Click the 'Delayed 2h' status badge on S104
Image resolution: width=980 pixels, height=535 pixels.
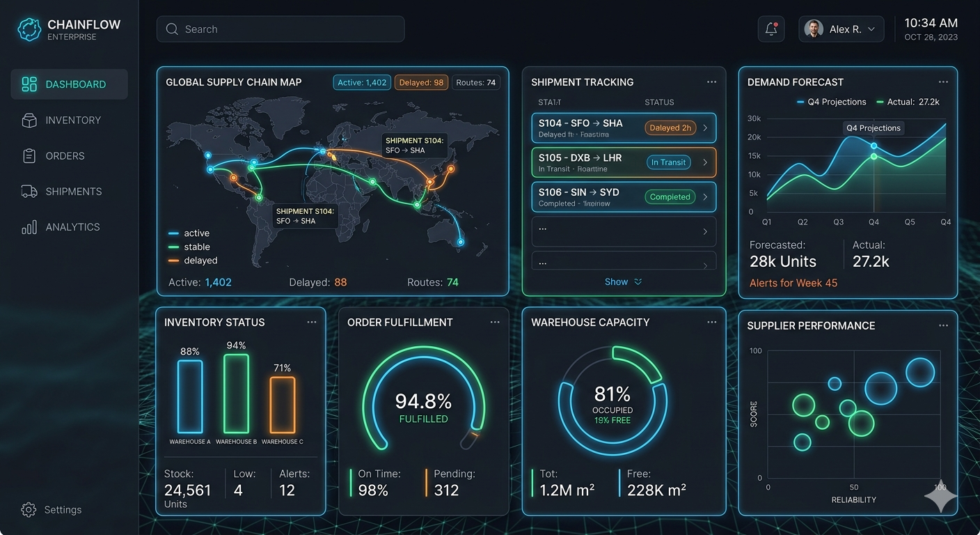tap(670, 127)
